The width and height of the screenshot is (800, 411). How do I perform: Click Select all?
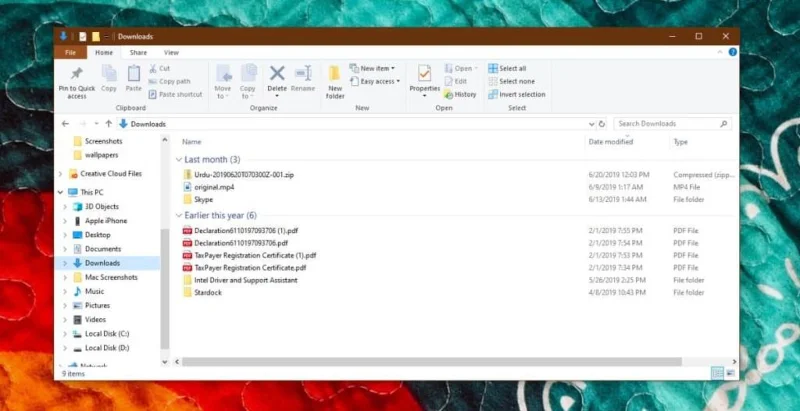click(507, 68)
